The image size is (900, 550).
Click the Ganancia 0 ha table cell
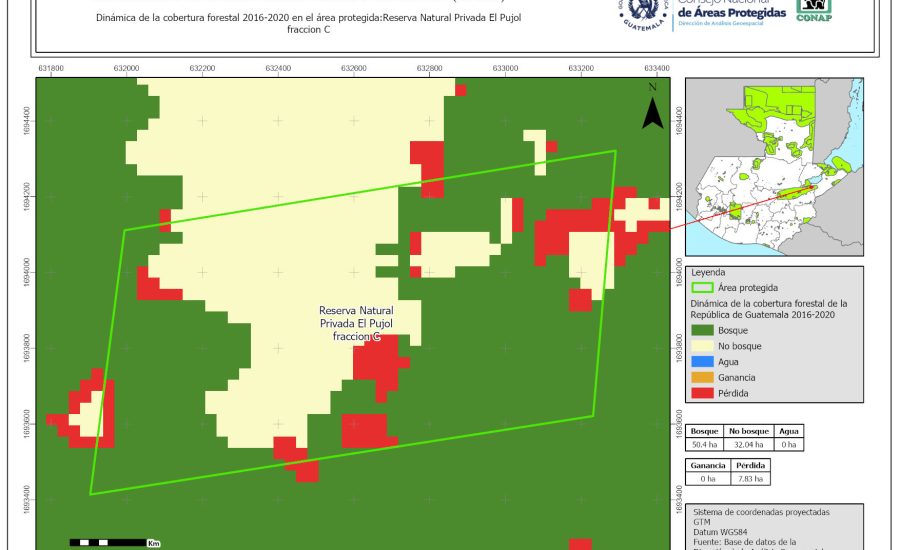pyautogui.click(x=707, y=480)
